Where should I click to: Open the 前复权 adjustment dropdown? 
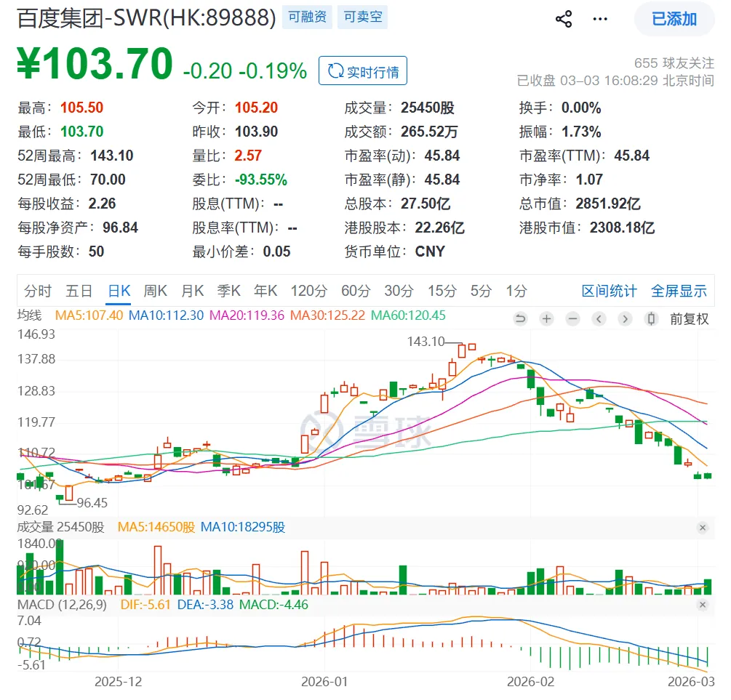(689, 319)
